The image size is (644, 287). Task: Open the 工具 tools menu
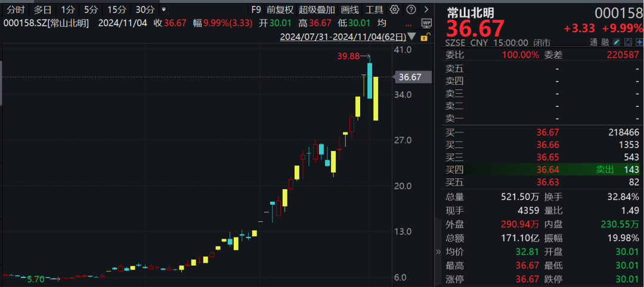click(x=374, y=10)
